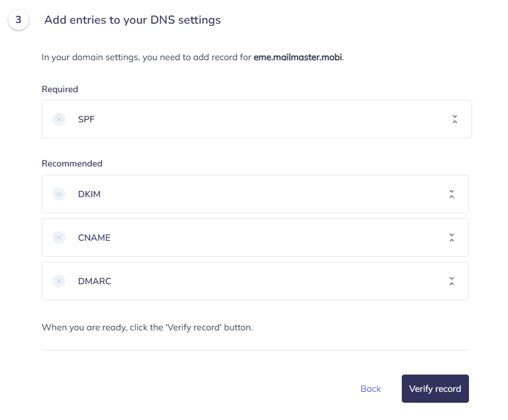
Task: Click the SPF unverified status icon
Action: tap(59, 119)
